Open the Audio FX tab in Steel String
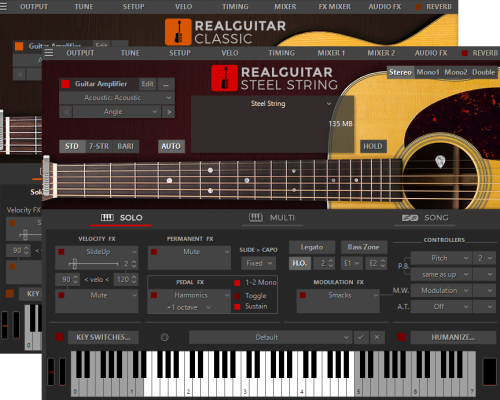500x400 pixels. (x=431, y=53)
